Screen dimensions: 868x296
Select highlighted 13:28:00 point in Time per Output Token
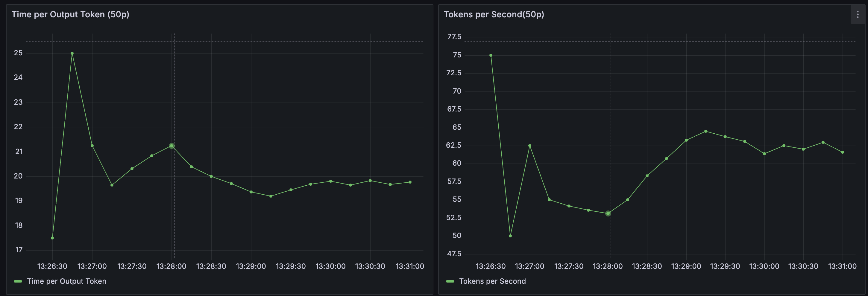172,146
